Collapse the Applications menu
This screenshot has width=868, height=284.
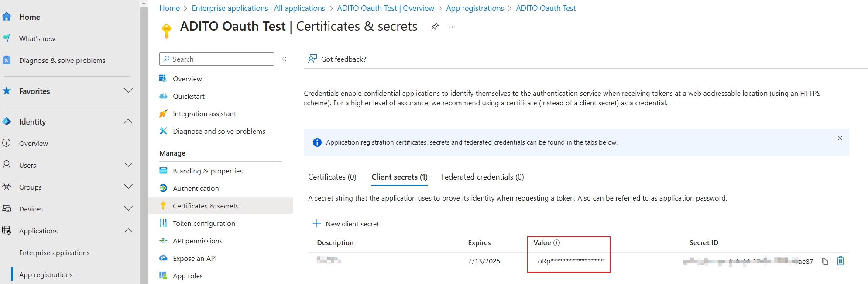128,230
